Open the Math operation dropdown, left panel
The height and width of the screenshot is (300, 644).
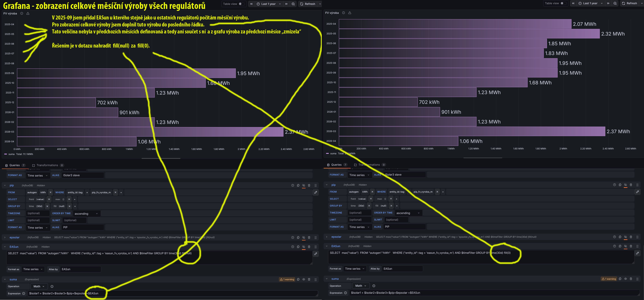[39, 286]
